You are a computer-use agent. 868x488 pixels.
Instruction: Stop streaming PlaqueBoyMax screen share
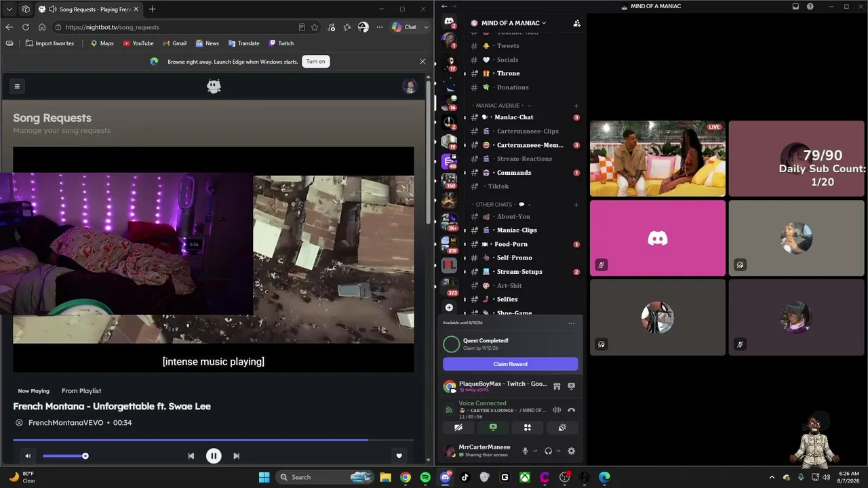(x=571, y=386)
